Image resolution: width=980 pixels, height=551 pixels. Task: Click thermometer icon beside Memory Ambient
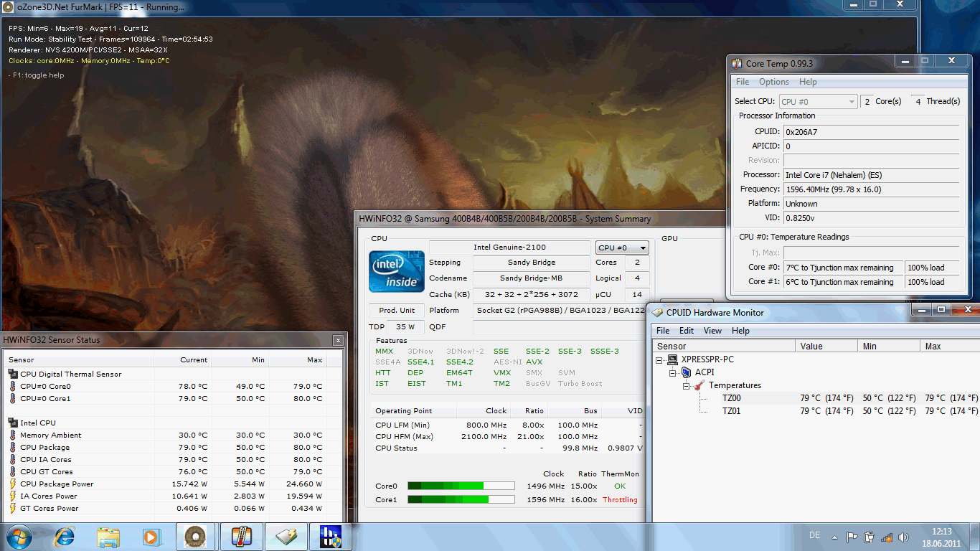click(x=13, y=435)
